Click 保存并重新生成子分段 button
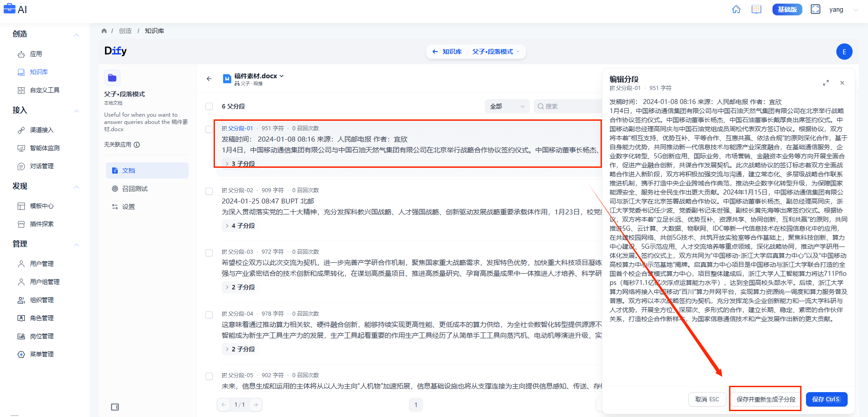This screenshot has width=868, height=417. [x=766, y=399]
